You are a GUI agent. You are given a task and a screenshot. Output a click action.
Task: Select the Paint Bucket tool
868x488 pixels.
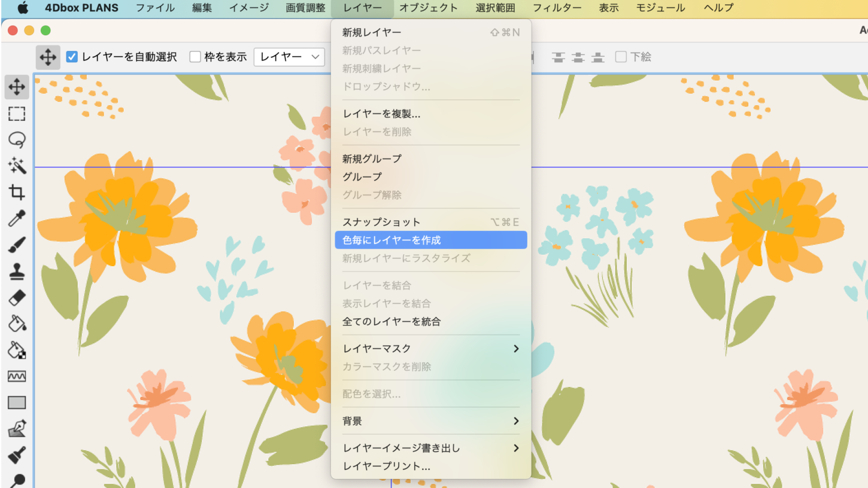(17, 324)
